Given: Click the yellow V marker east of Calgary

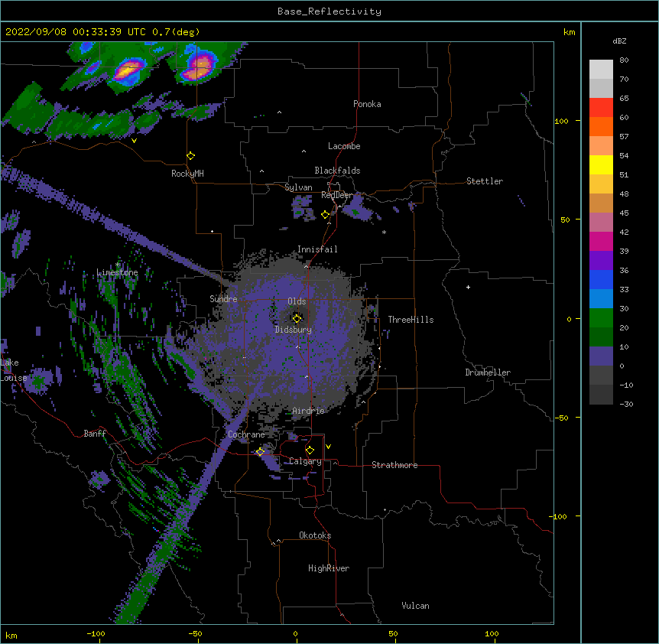Looking at the screenshot, I should pyautogui.click(x=328, y=447).
